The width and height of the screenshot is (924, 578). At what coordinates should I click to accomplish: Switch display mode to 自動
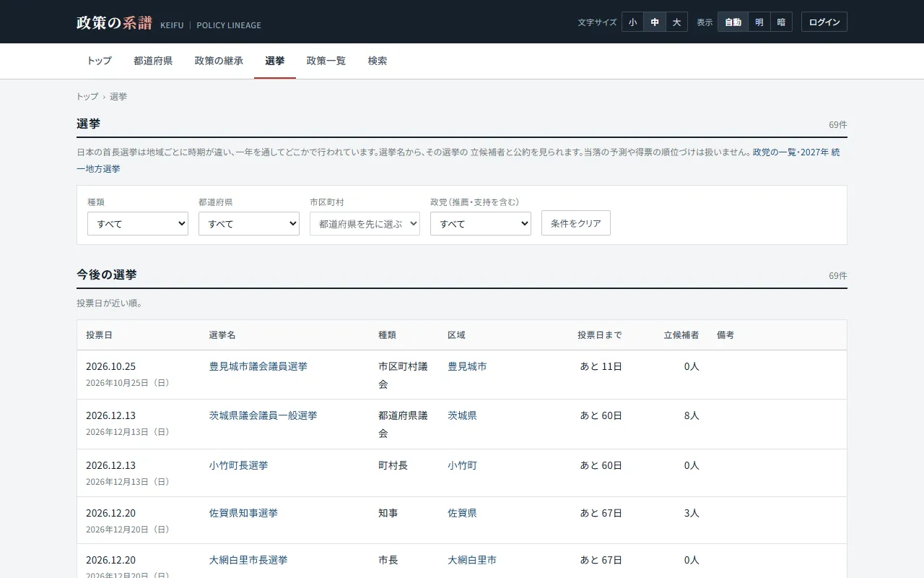tap(733, 22)
